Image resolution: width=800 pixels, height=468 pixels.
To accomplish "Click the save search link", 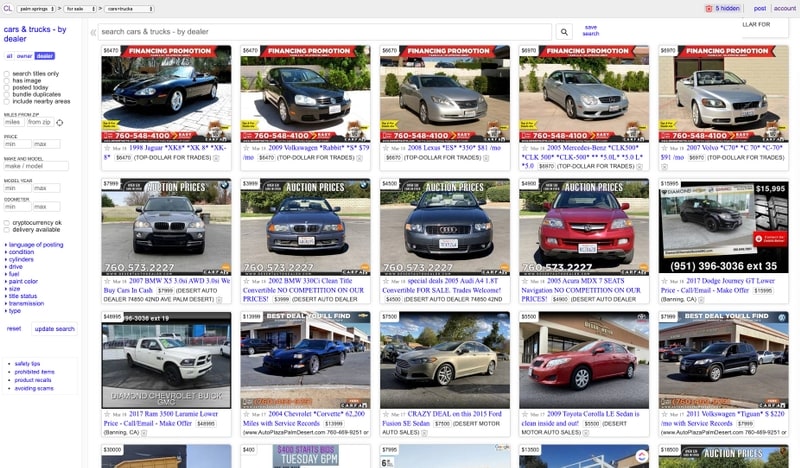I will [x=590, y=31].
